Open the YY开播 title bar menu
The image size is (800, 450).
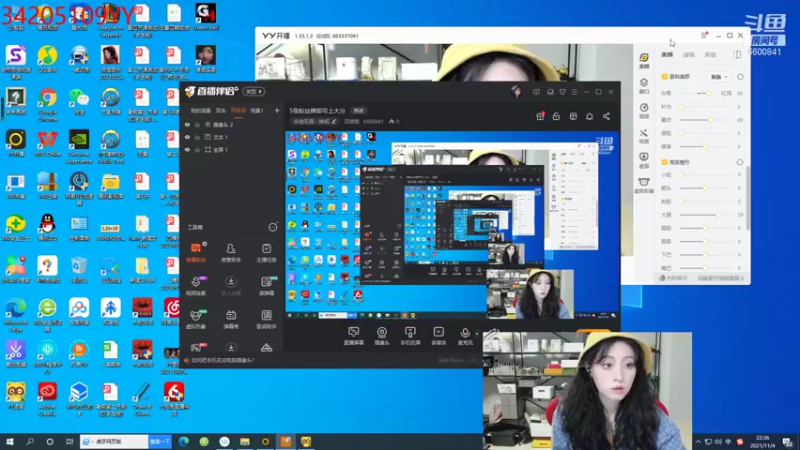coord(705,35)
